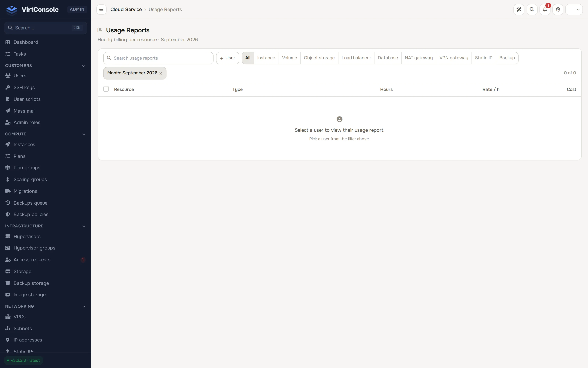Open Instances under Compute

[45, 145]
